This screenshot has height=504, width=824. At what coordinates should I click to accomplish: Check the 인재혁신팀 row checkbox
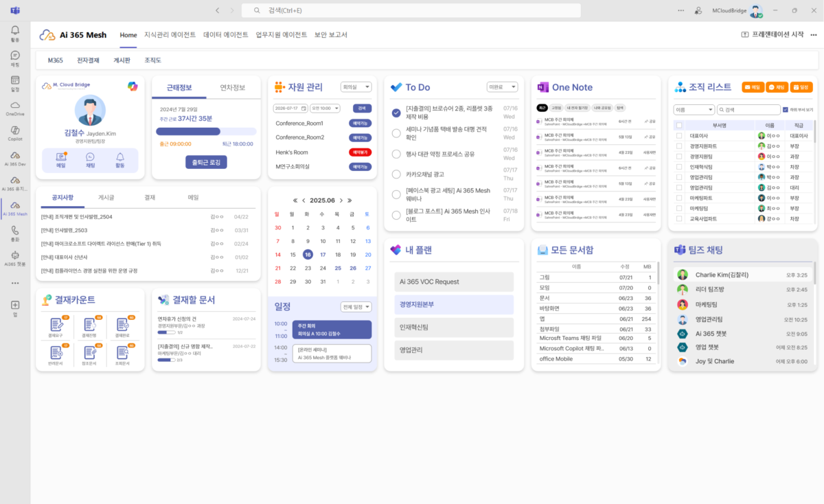679,167
